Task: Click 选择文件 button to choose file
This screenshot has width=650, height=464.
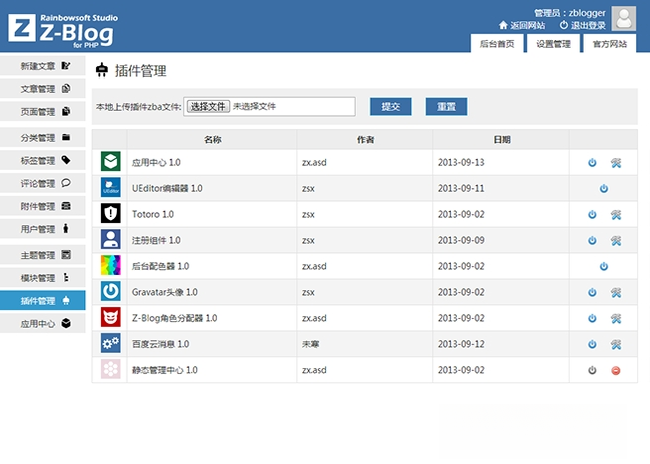Action: click(208, 107)
